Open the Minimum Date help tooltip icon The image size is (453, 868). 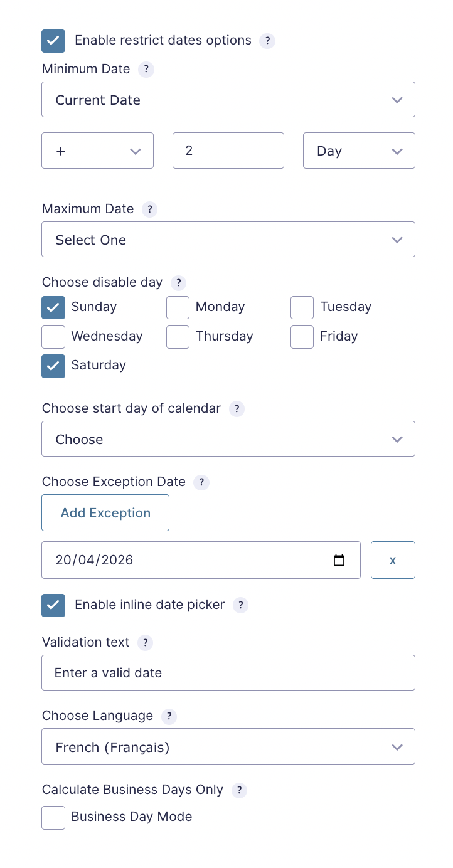[x=146, y=70]
